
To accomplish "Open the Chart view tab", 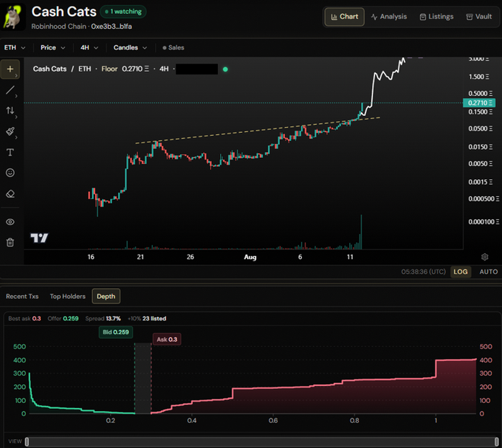I will pyautogui.click(x=345, y=17).
